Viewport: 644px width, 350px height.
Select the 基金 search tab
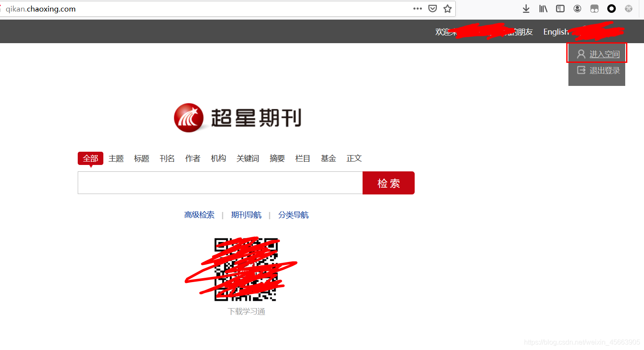tap(329, 159)
